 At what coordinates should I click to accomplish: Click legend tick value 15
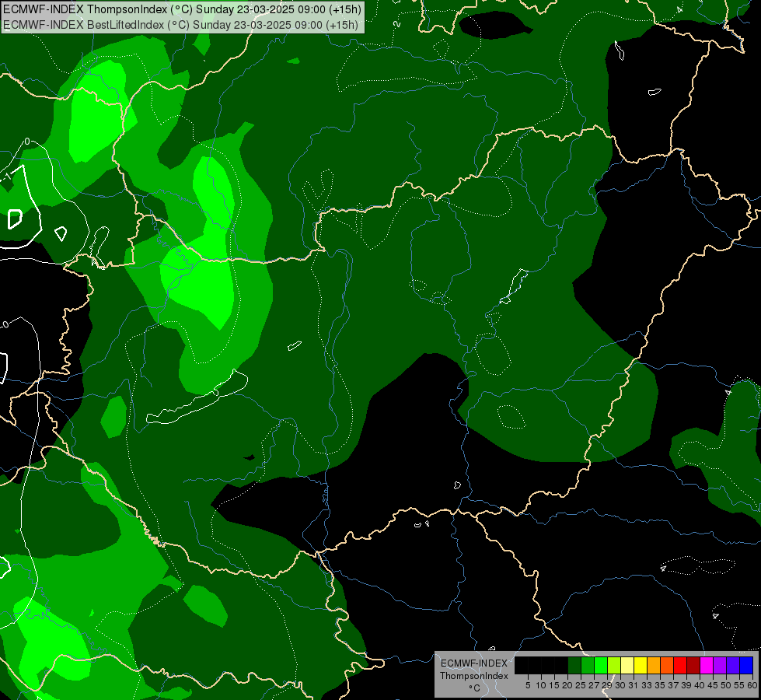554,685
